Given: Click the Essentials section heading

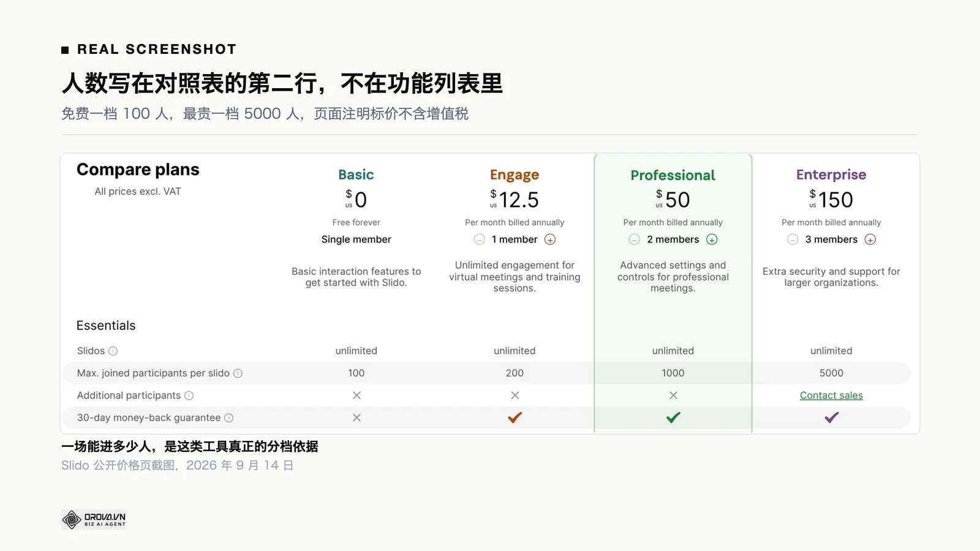Looking at the screenshot, I should 106,326.
